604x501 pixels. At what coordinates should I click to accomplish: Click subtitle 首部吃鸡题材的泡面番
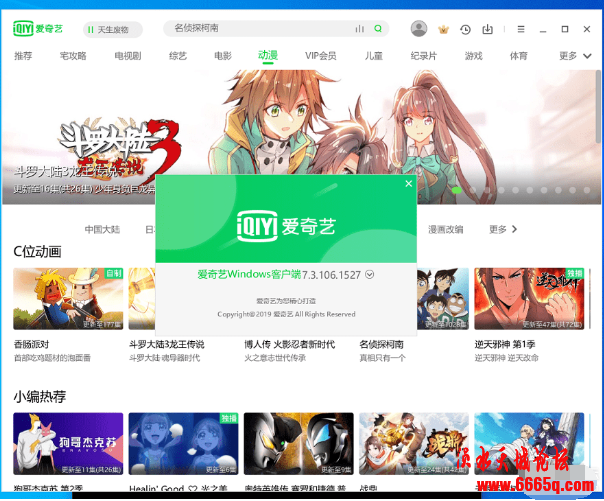point(52,358)
